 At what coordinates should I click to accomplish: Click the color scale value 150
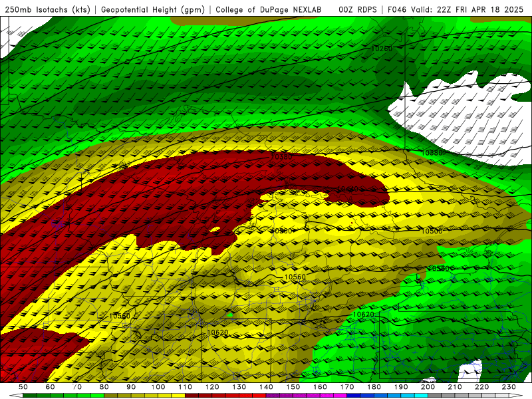[293, 387]
